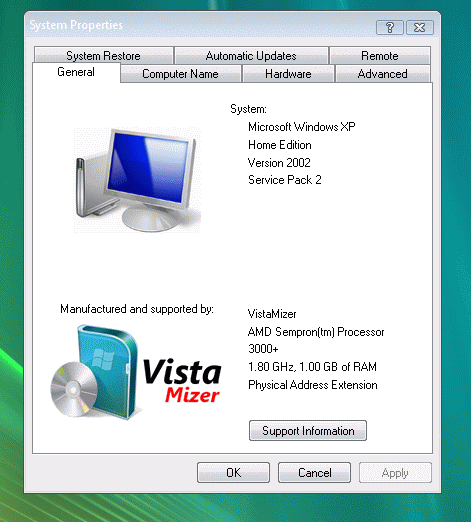This screenshot has height=522, width=471.
Task: Switch to the System Restore tab
Action: coord(103,56)
